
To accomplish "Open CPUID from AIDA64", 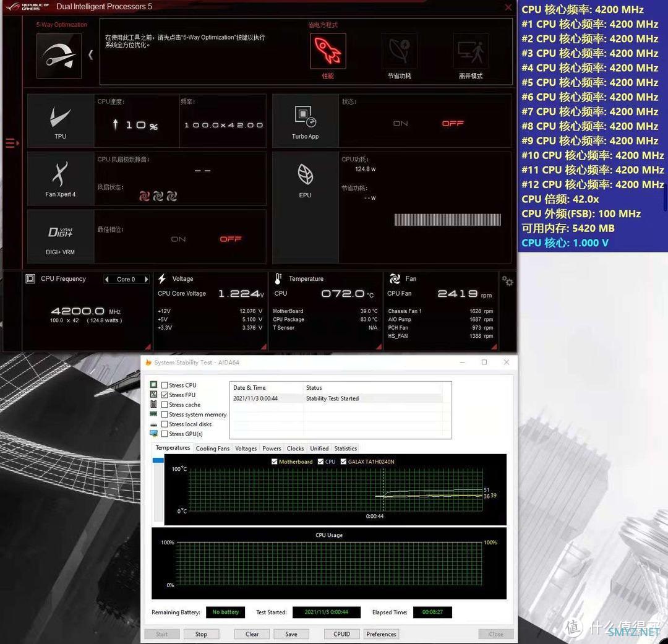I will [x=341, y=633].
